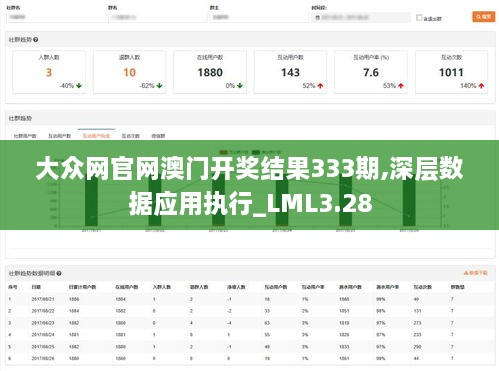Click 互动次数 cell showing 233
This screenshot has height=371, width=499.
coord(417,335)
